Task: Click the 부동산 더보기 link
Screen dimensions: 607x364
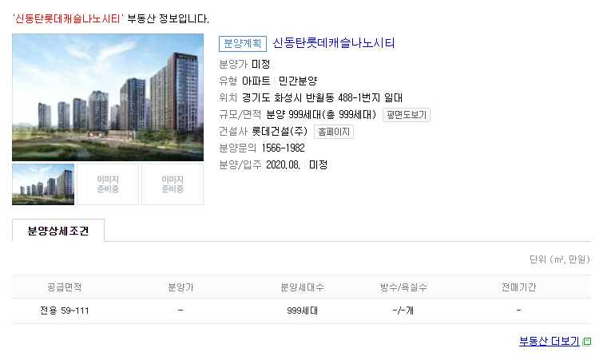Action: click(x=549, y=341)
